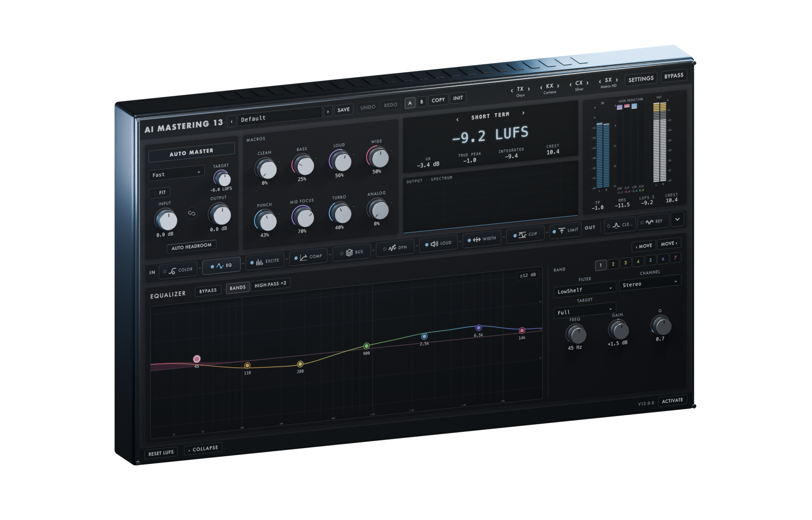Open the Stereo channel dropdown
Viewport: 812px width, 520px height.
[x=650, y=283]
